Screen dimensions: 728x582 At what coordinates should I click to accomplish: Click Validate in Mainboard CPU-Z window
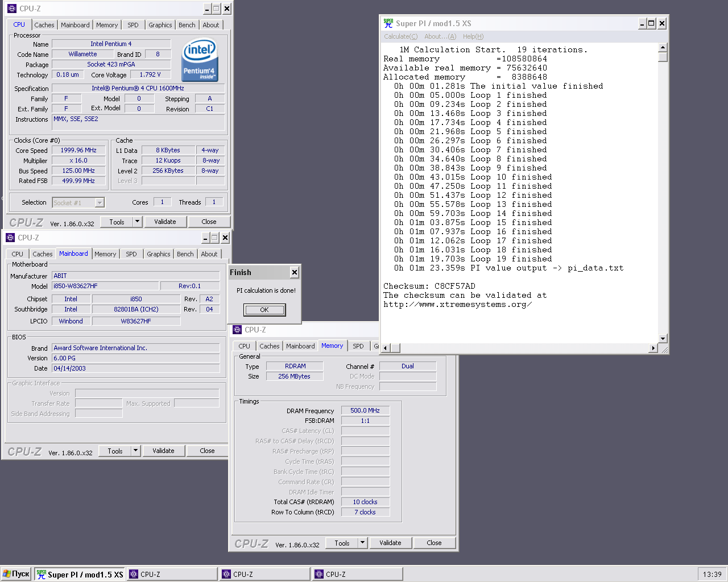pos(163,451)
